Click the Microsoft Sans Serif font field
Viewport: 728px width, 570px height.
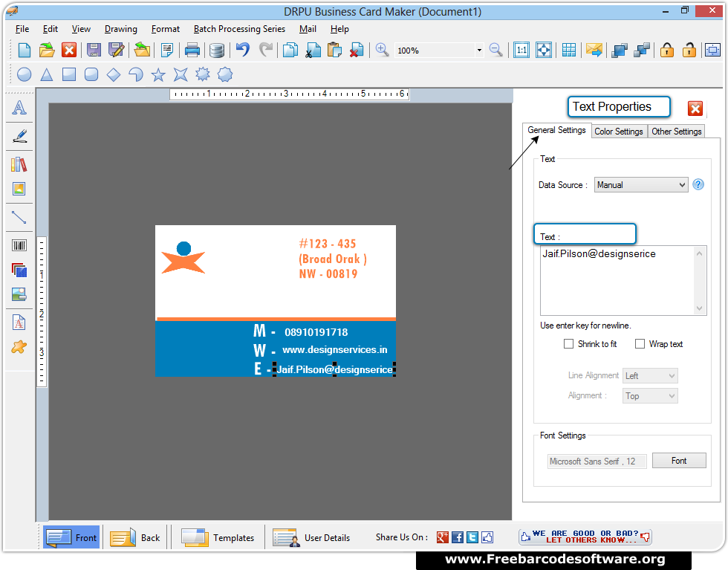(x=597, y=461)
